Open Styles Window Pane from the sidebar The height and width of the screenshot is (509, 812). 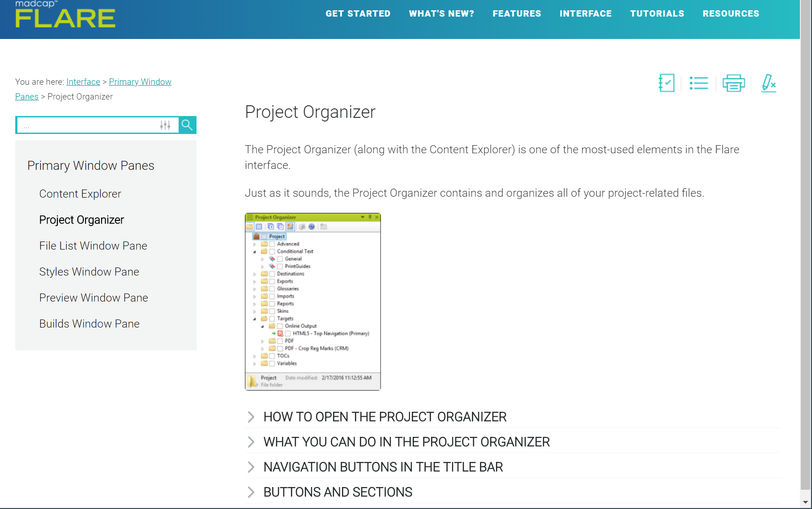(89, 272)
